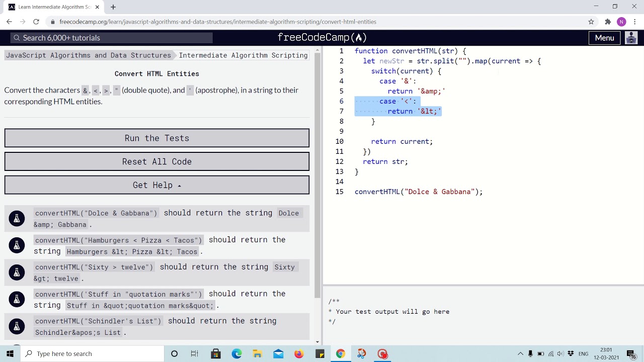Viewport: 644px width, 362px height.
Task: Open JavaScript Algorithms and Data Structures breadcrumb
Action: point(89,55)
